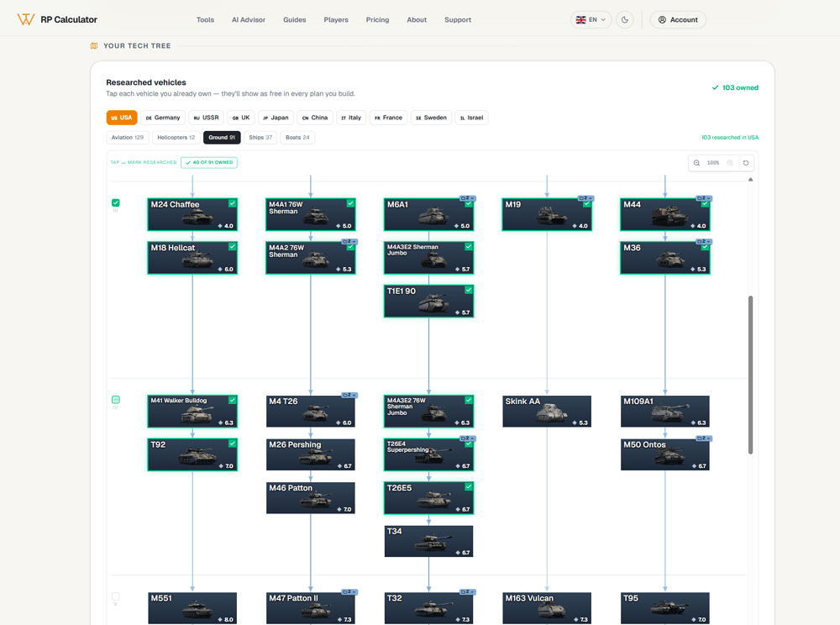Click the M24 Chaffee tank image

(x=197, y=217)
